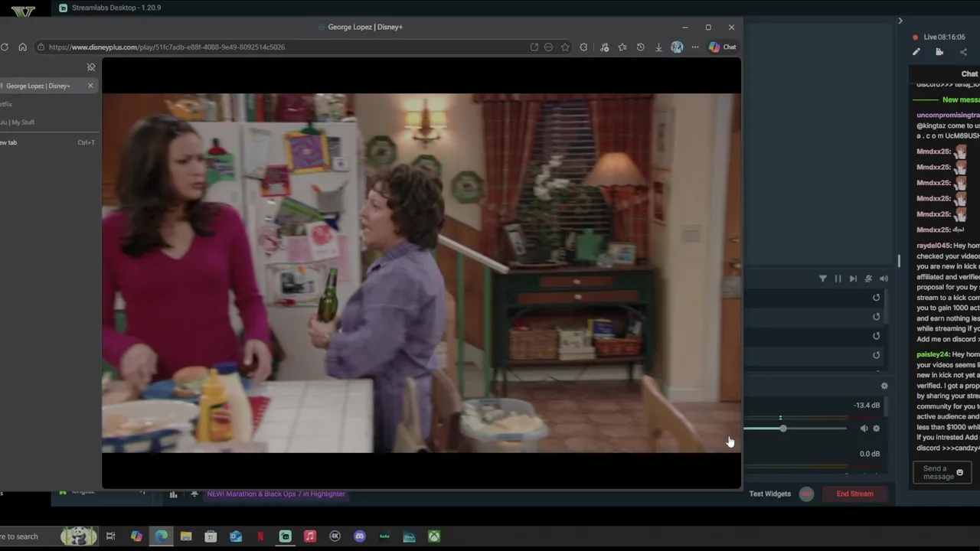Skip the current alert in Streamlabs
The height and width of the screenshot is (551, 980).
tap(853, 279)
